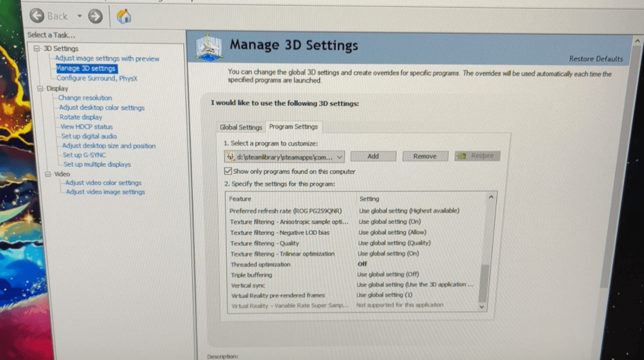Open Set up G-SYNC page

pos(85,155)
